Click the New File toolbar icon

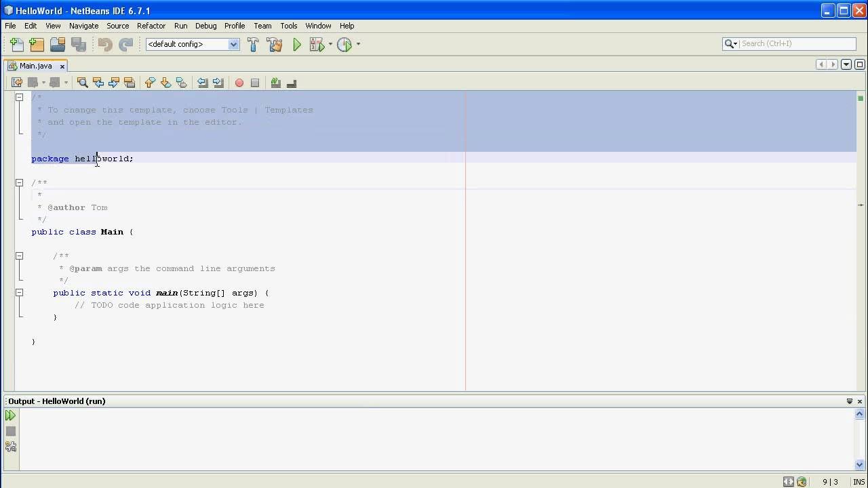pyautogui.click(x=17, y=44)
